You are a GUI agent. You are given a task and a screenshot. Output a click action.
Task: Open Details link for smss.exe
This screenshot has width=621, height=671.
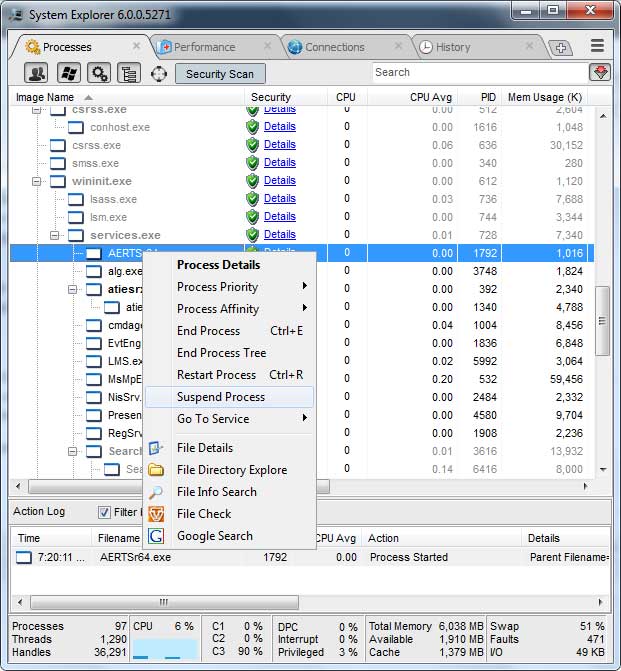tap(279, 163)
